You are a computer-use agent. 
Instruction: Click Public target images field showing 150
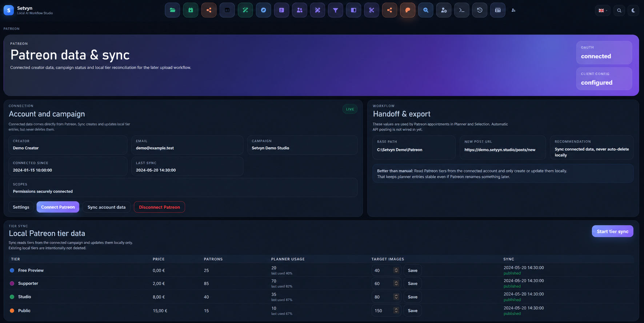click(386, 311)
